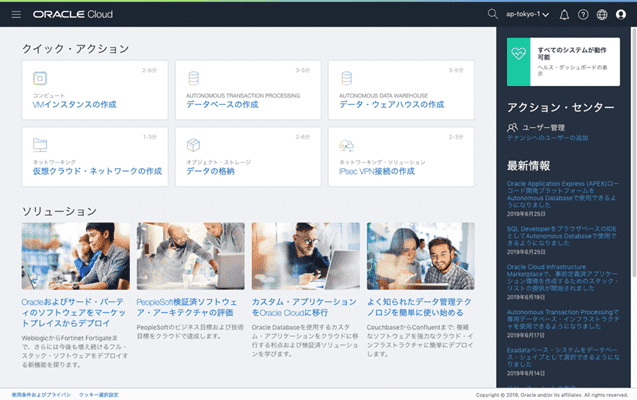
Task: Click the networking folder icon
Action: tap(40, 145)
